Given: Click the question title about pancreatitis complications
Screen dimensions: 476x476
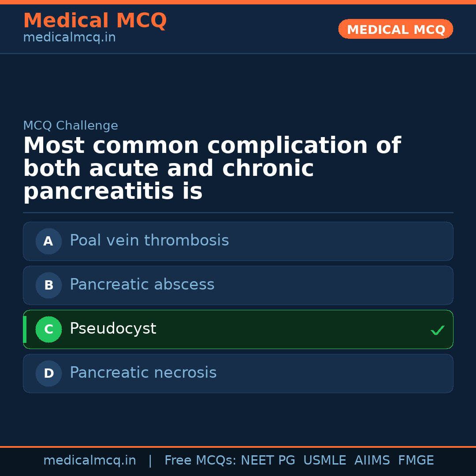Looking at the screenshot, I should (x=212, y=168).
